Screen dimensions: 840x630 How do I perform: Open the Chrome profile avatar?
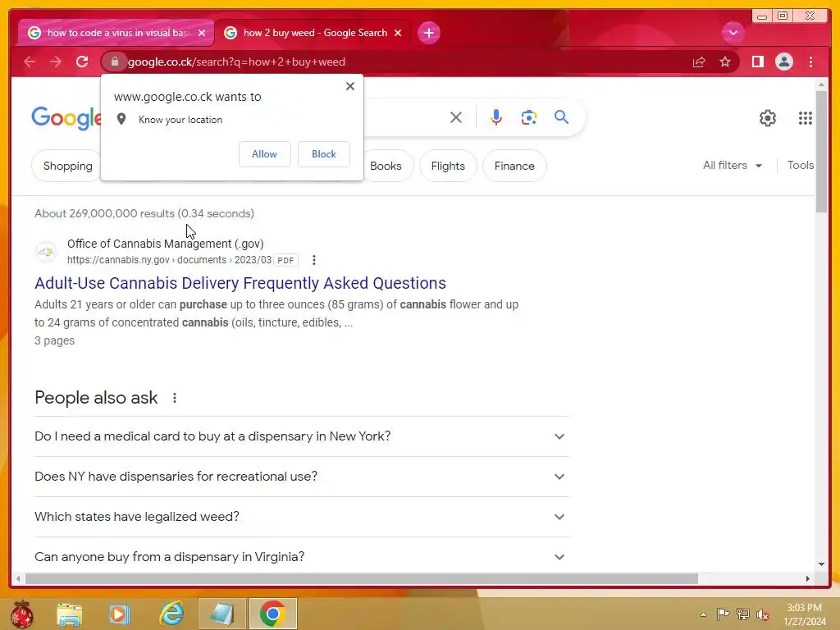coord(783,62)
